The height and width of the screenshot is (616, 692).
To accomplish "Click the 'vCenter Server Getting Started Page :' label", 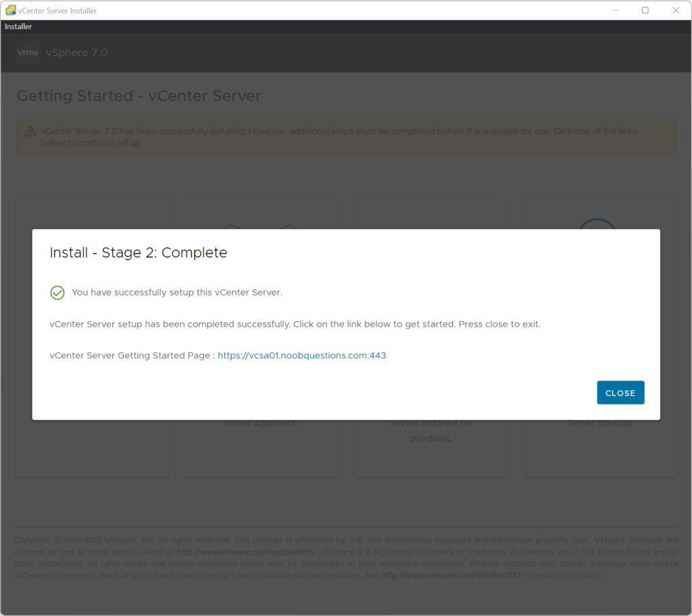I will (132, 356).
